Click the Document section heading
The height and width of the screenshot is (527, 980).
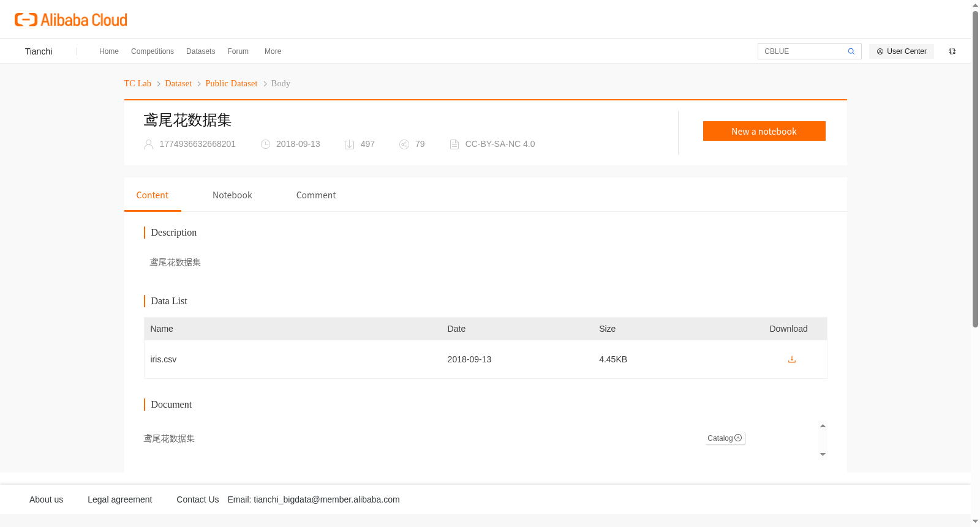click(x=171, y=405)
